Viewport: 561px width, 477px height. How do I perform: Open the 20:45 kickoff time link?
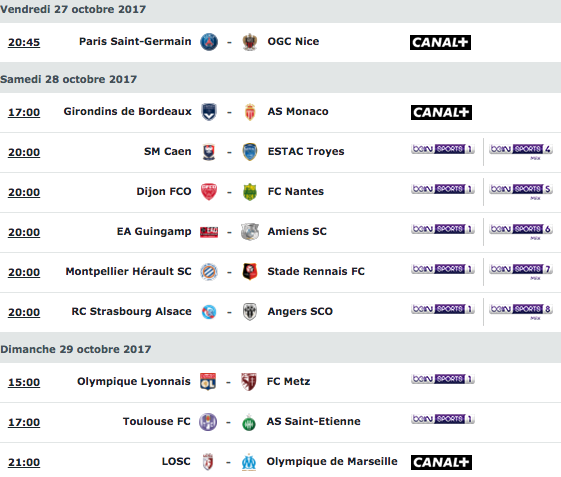click(x=24, y=42)
